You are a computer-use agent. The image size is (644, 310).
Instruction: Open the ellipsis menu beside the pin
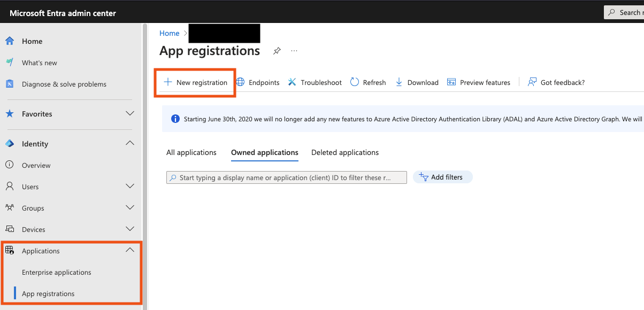pos(294,51)
